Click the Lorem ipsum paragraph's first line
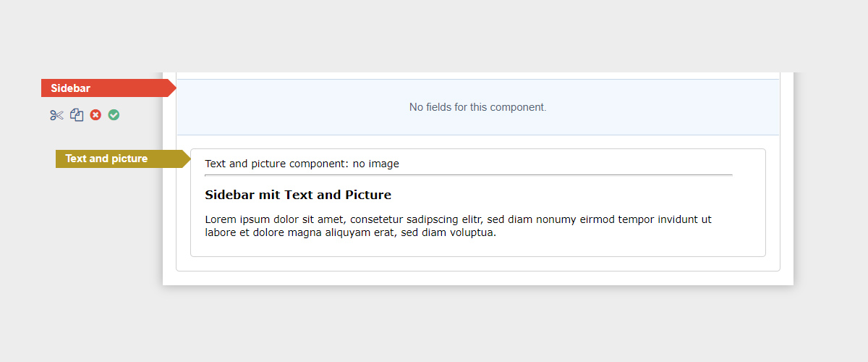 458,219
